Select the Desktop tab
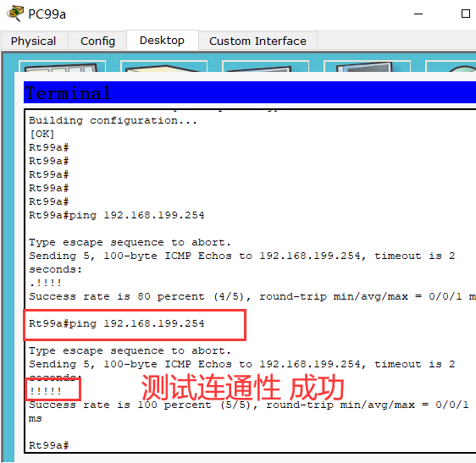The width and height of the screenshot is (476, 463). click(x=162, y=40)
